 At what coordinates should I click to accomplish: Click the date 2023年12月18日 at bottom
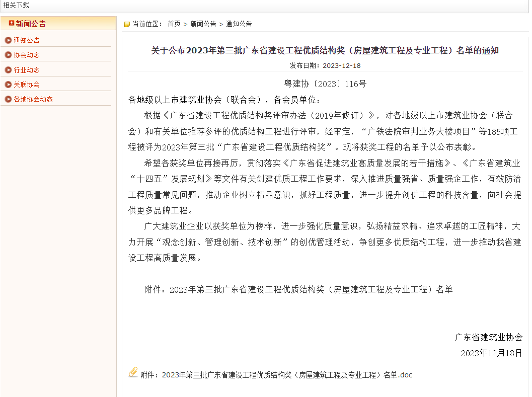(x=491, y=353)
